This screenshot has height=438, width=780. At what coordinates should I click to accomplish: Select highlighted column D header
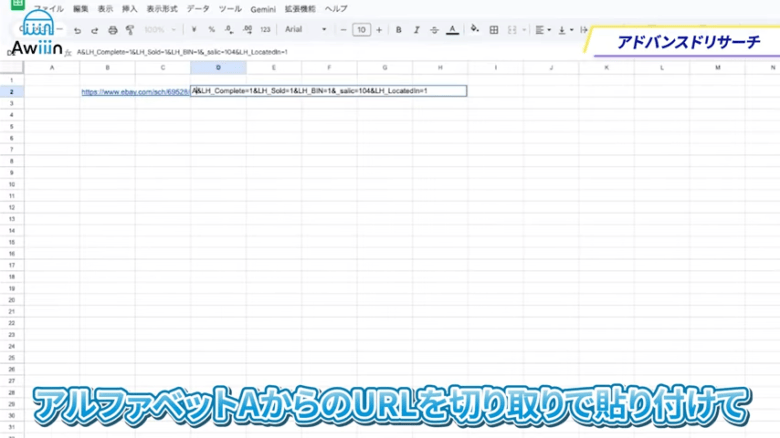point(218,67)
